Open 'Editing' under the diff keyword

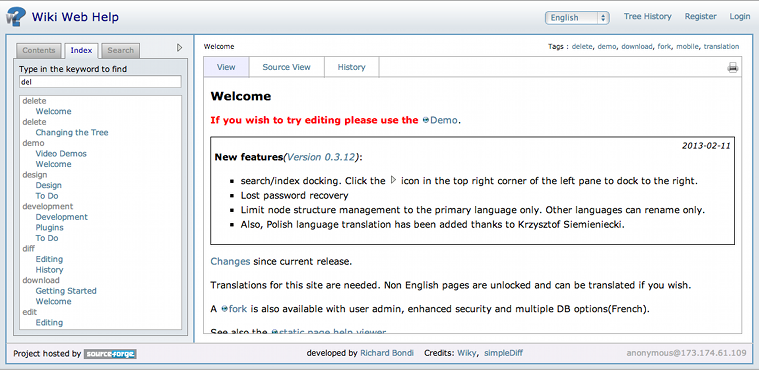[x=49, y=259]
